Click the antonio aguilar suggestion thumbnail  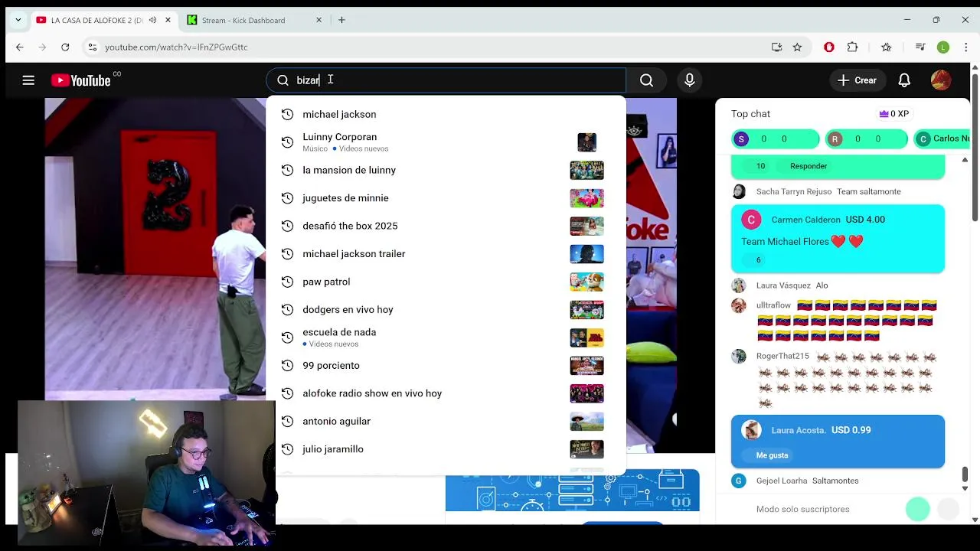click(587, 422)
